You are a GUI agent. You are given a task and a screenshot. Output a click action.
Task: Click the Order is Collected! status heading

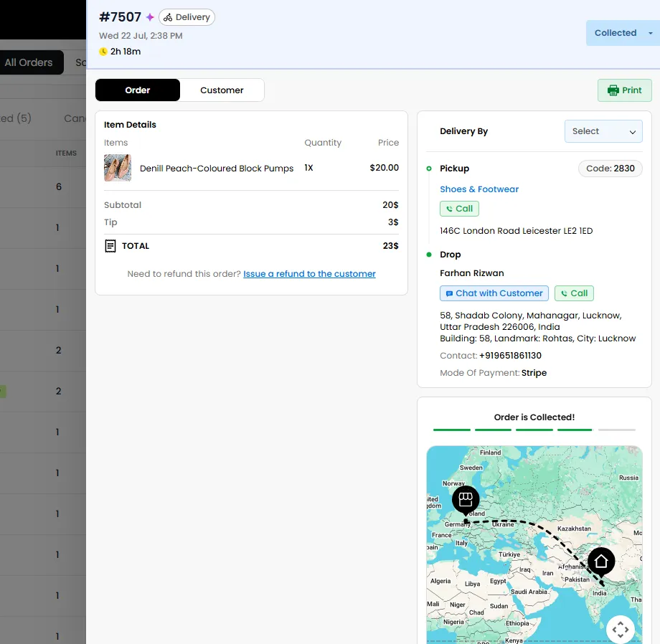tap(534, 417)
